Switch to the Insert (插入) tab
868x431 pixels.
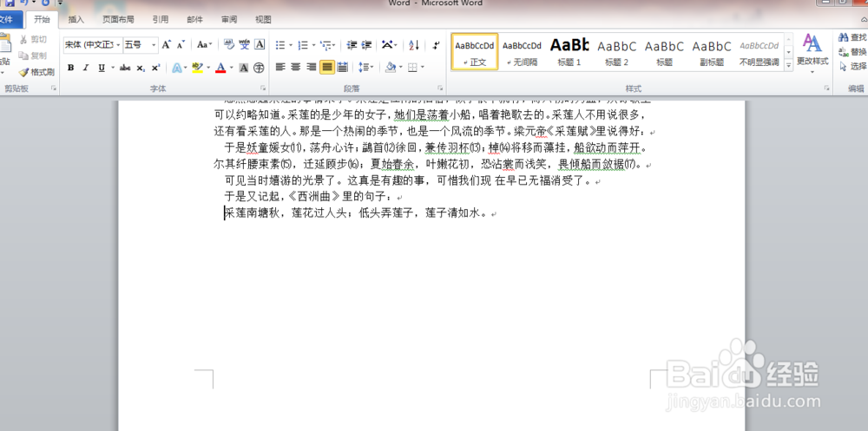click(76, 19)
